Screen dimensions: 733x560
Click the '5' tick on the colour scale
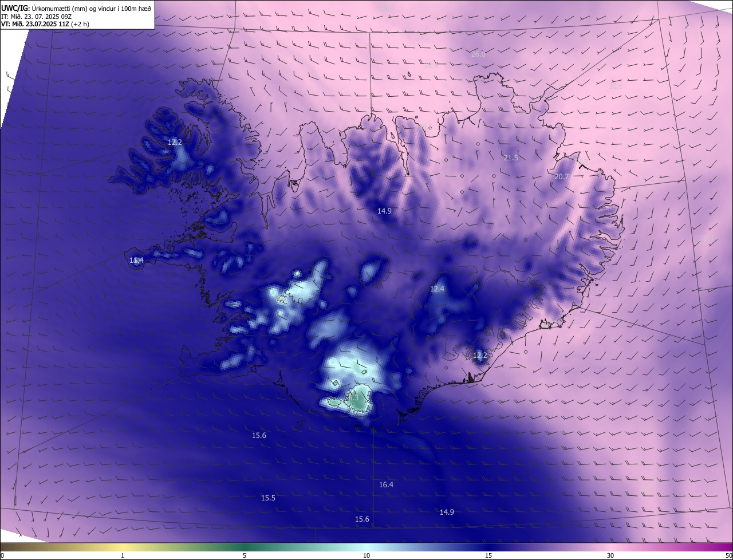[245, 555]
